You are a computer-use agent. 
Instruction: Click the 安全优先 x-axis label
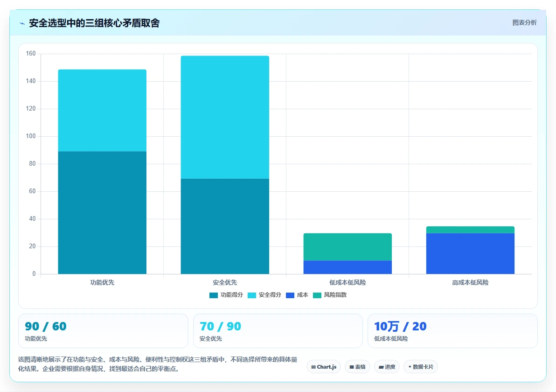click(x=225, y=283)
